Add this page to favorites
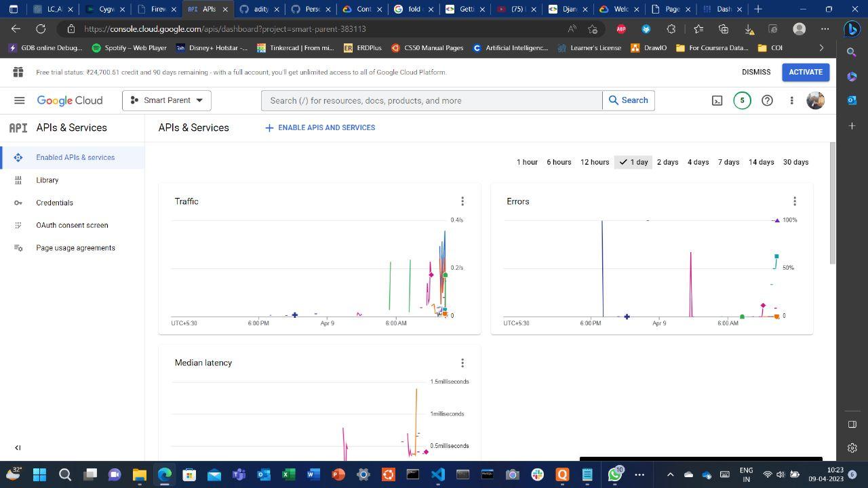Viewport: 868px width, 488px height. [x=593, y=28]
